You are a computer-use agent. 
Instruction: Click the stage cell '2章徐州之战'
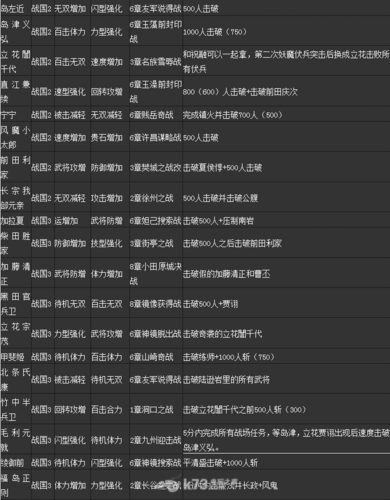(x=151, y=198)
